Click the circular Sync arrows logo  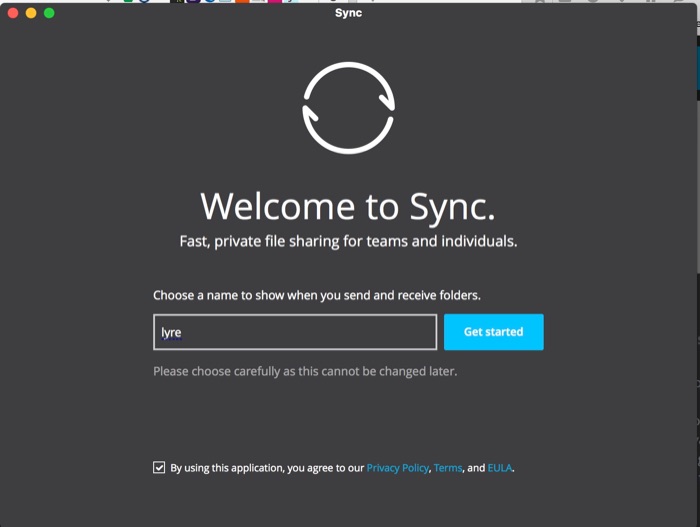[x=348, y=108]
